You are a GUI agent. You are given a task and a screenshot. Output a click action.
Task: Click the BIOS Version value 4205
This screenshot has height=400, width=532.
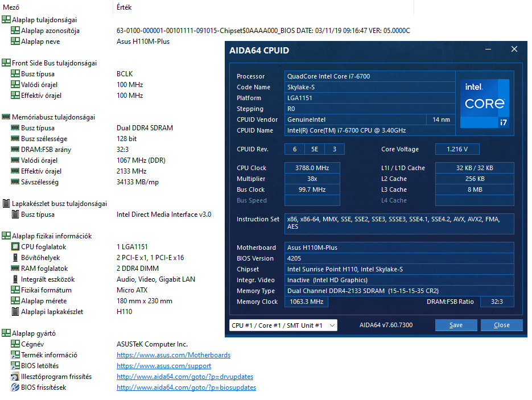[x=399, y=258]
